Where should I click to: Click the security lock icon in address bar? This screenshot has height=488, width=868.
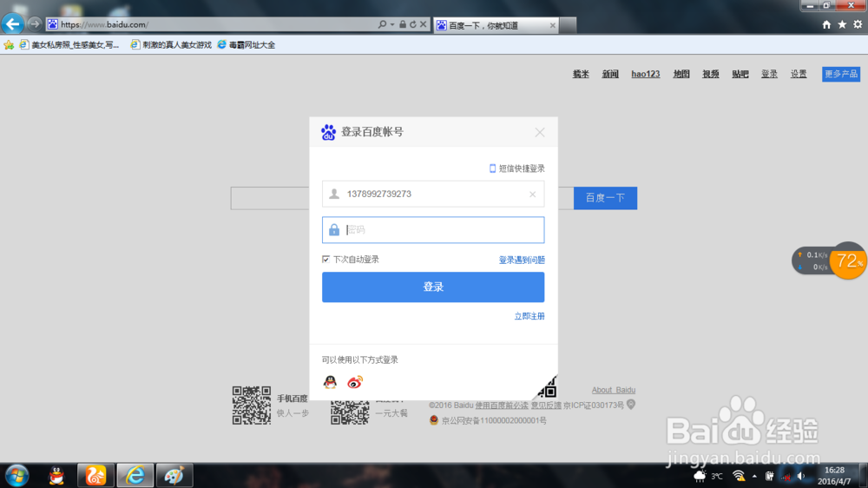403,24
